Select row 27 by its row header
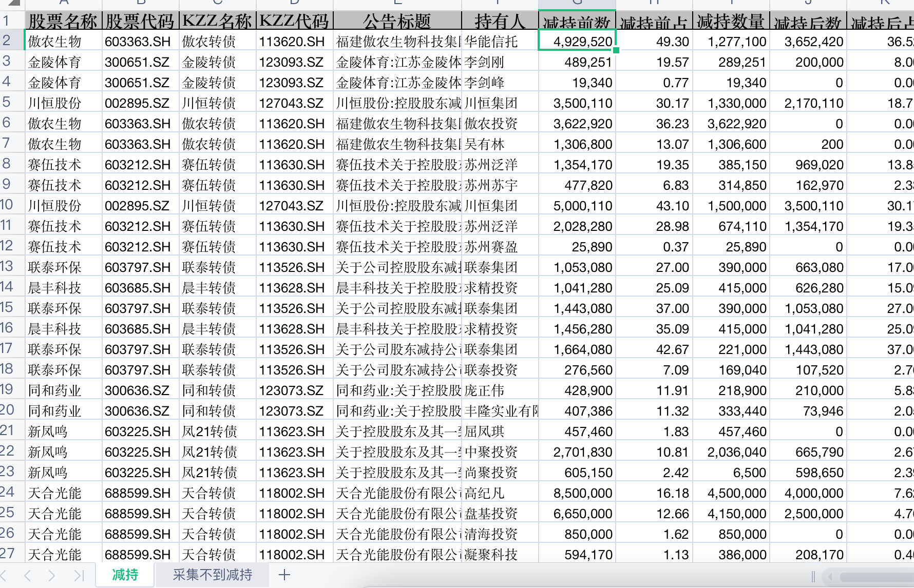The height and width of the screenshot is (588, 914). point(11,554)
